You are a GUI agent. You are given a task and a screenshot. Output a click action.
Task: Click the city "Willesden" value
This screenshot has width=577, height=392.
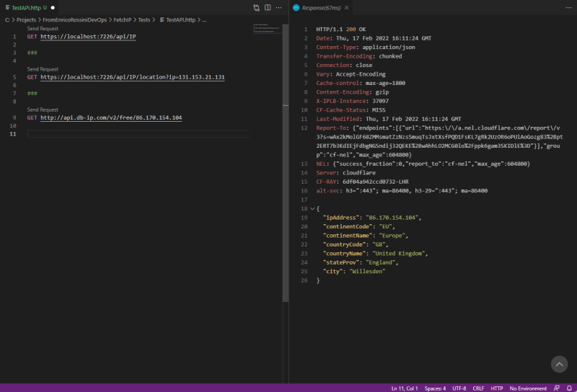(x=367, y=272)
